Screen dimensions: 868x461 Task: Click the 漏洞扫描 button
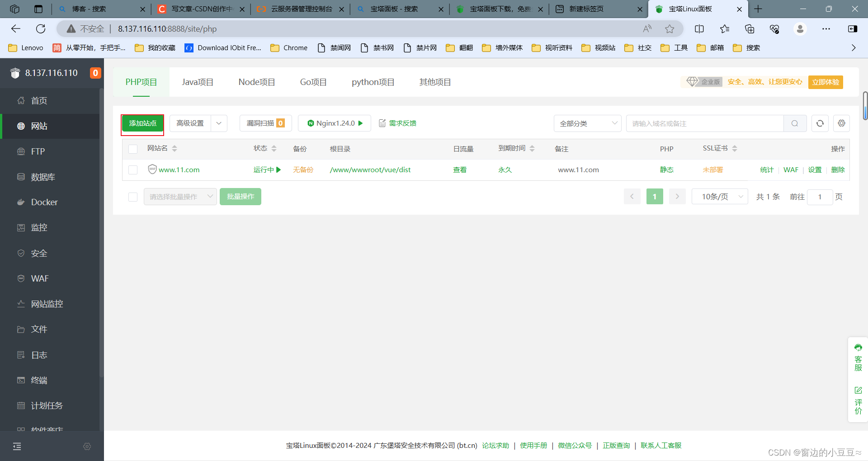coord(266,123)
